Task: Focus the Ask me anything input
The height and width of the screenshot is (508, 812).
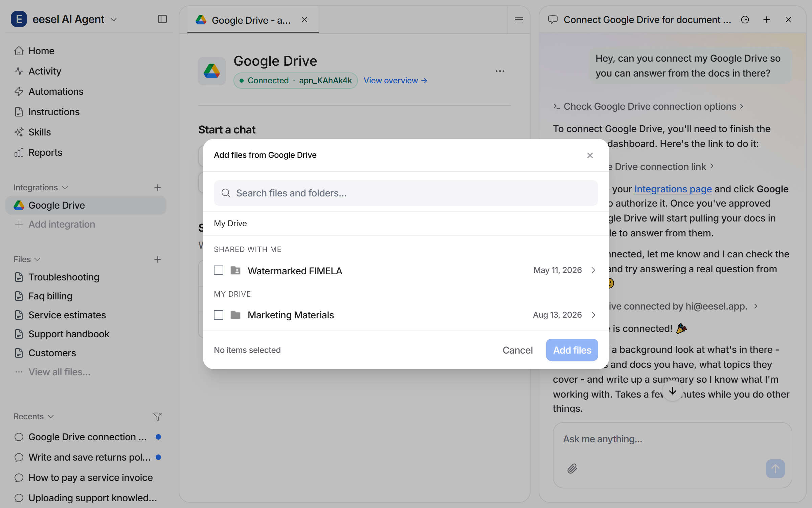Action: (x=673, y=439)
